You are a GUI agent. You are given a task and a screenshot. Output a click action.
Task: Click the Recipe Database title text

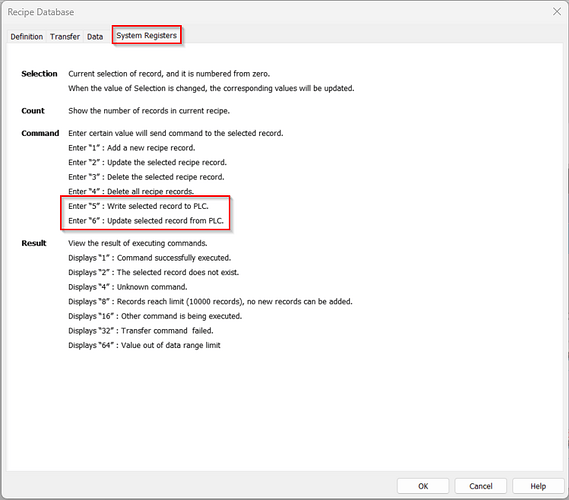(41, 12)
